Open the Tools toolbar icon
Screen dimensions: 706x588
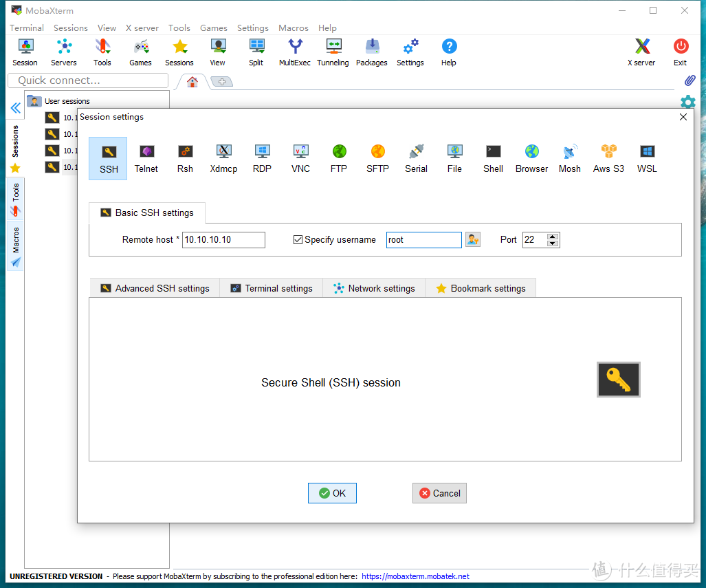click(x=102, y=52)
